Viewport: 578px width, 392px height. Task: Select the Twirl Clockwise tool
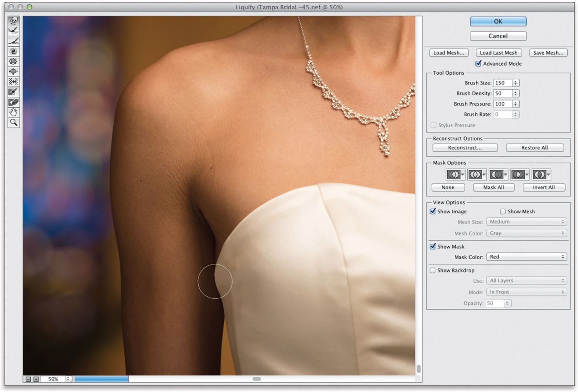tap(14, 52)
